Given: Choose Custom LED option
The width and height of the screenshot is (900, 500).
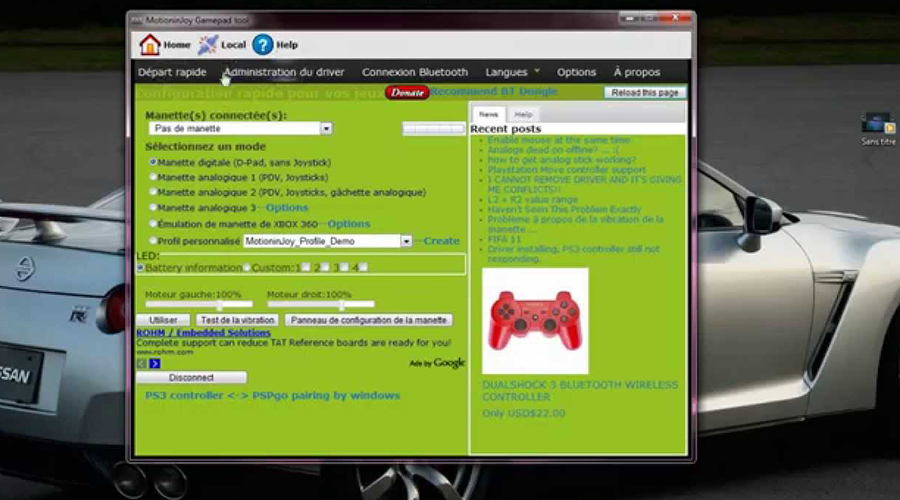Looking at the screenshot, I should coord(247,268).
